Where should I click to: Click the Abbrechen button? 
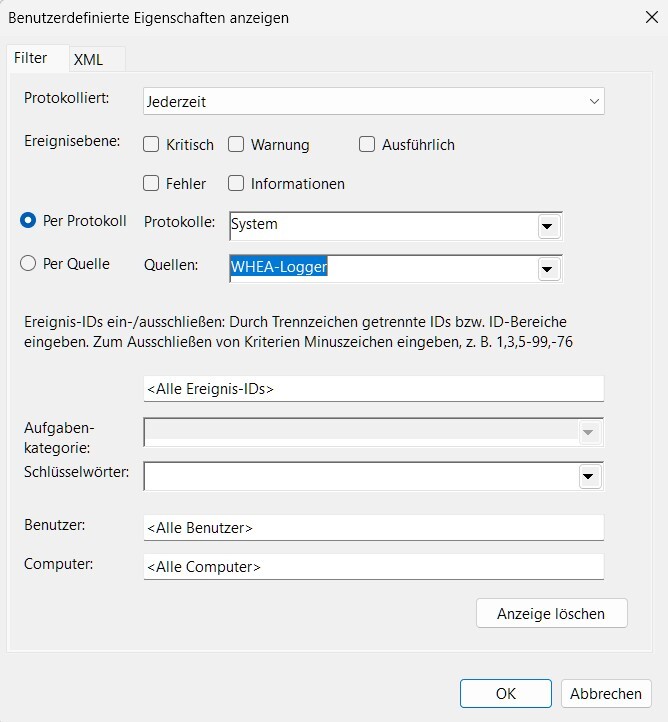(x=606, y=693)
